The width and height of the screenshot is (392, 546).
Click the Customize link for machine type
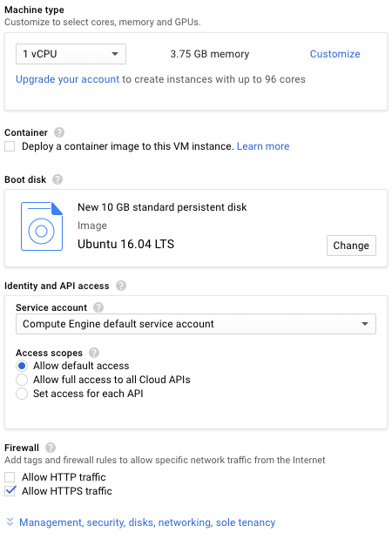coord(335,54)
